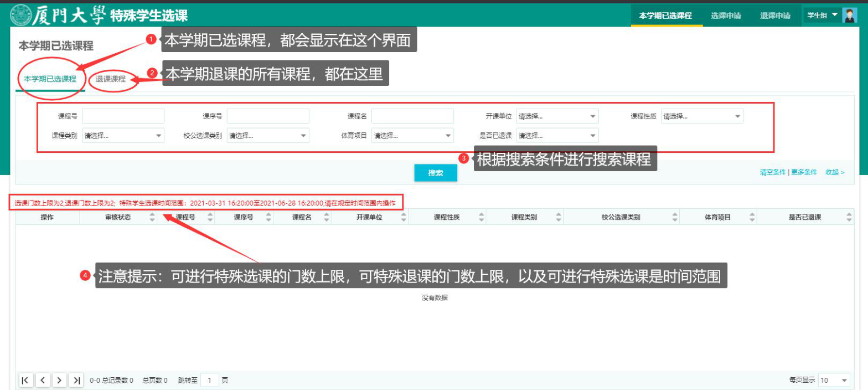
Task: Focus the 课程号 input field
Action: click(123, 116)
